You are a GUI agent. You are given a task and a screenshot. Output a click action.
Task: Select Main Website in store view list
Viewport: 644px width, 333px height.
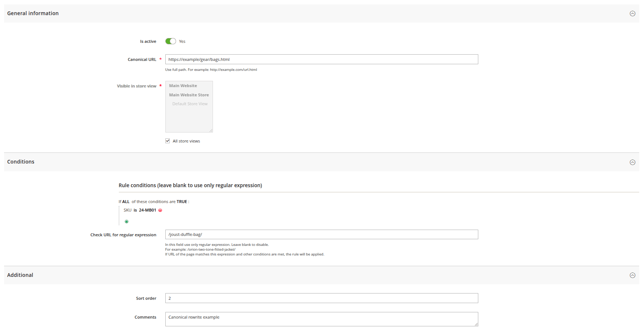(x=183, y=85)
